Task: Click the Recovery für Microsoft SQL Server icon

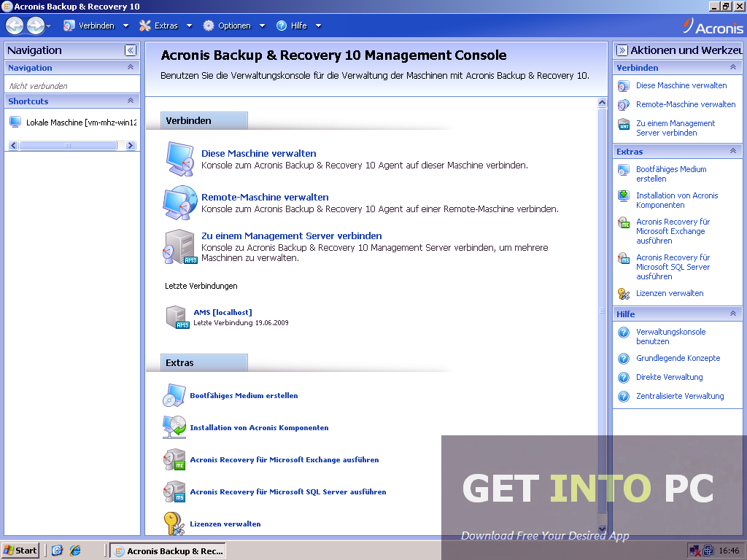Action: pos(174,491)
